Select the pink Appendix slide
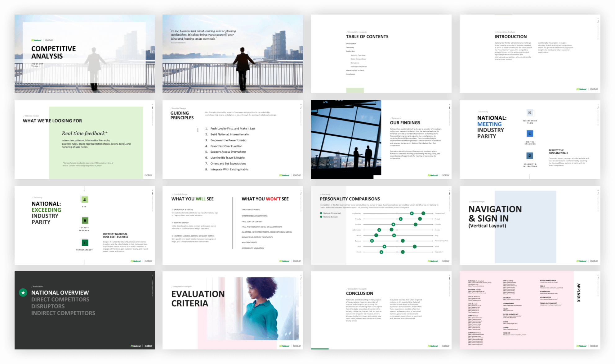The width and height of the screenshot is (615, 364). click(x=530, y=310)
